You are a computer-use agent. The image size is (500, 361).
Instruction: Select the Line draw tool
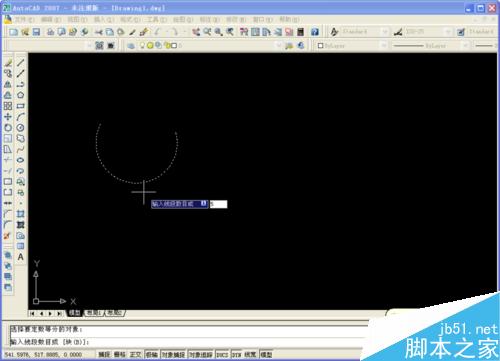click(21, 63)
